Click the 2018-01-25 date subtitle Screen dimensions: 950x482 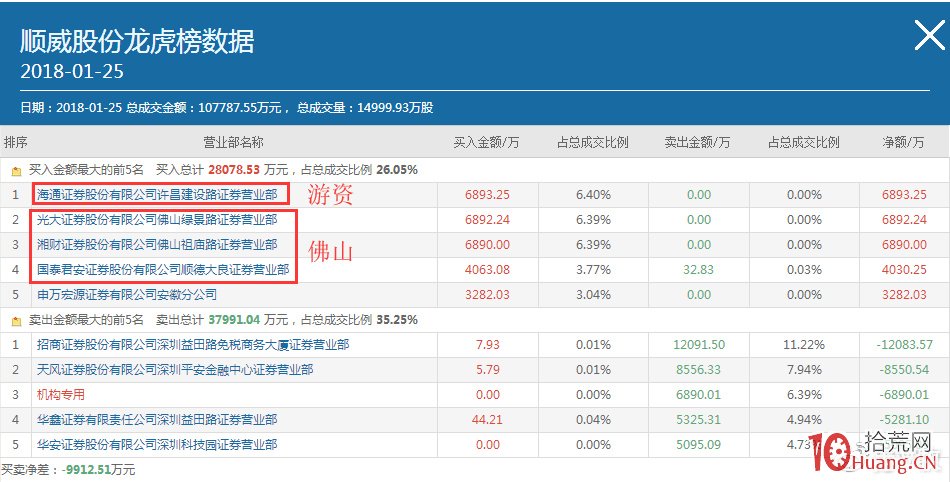pyautogui.click(x=72, y=71)
